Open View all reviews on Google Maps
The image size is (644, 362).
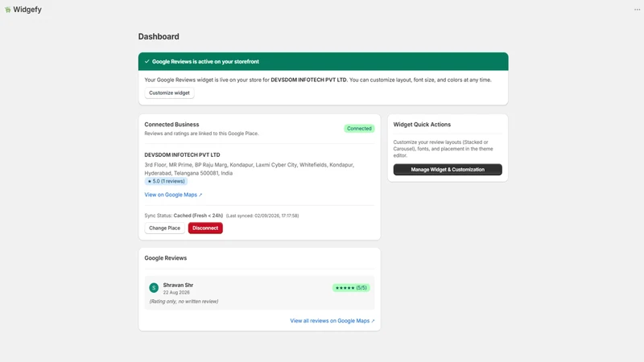point(332,320)
